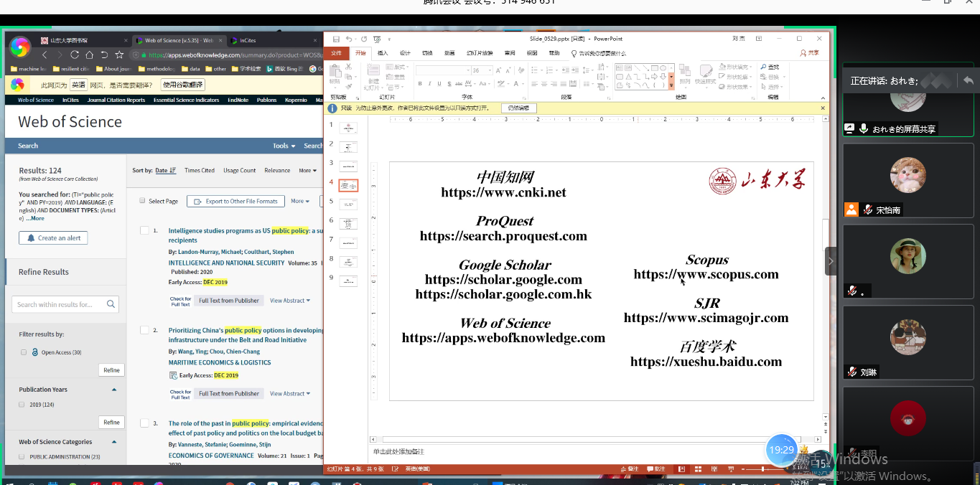980x485 pixels.
Task: Click the Underline formatting button in PowerPoint
Action: point(439,84)
